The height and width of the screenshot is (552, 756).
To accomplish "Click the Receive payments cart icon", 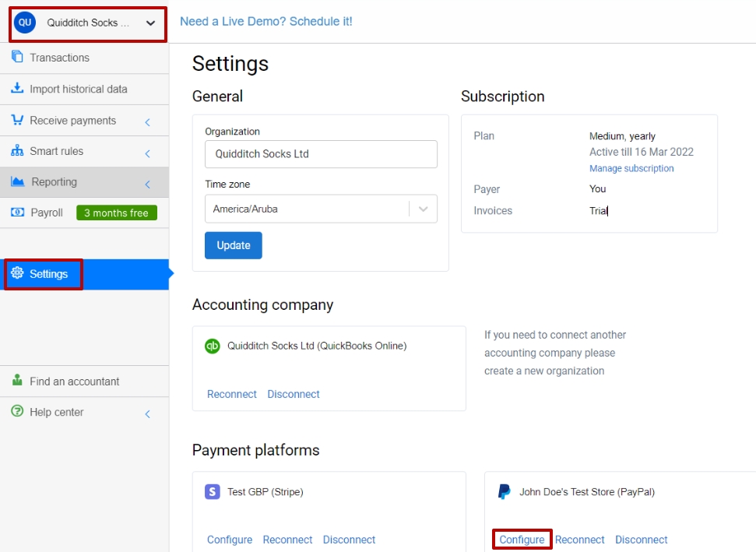I will click(17, 120).
